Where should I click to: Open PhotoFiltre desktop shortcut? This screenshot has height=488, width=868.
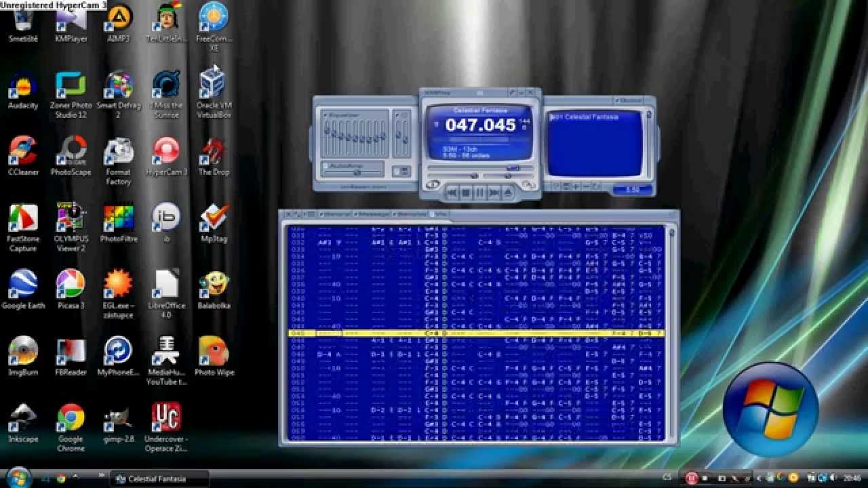tap(118, 224)
